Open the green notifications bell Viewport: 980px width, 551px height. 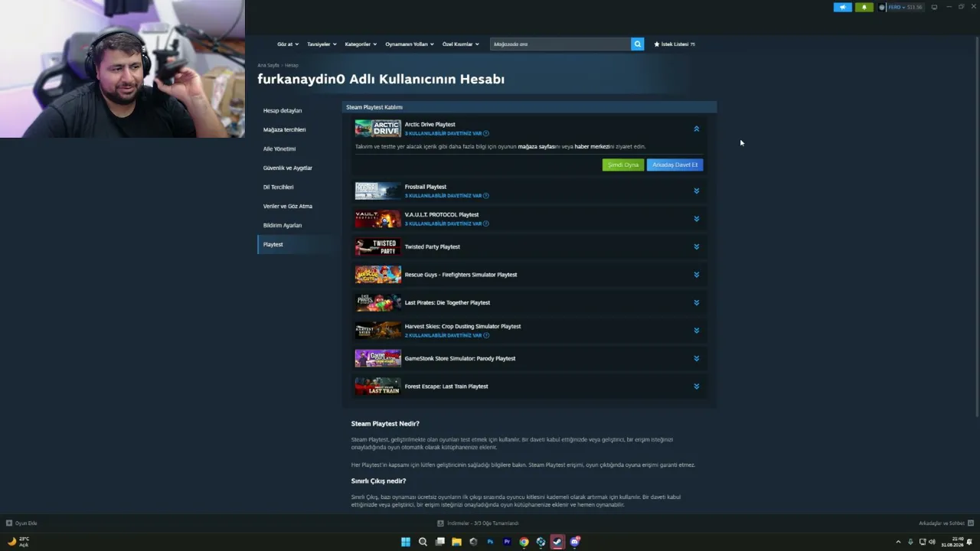(x=864, y=7)
